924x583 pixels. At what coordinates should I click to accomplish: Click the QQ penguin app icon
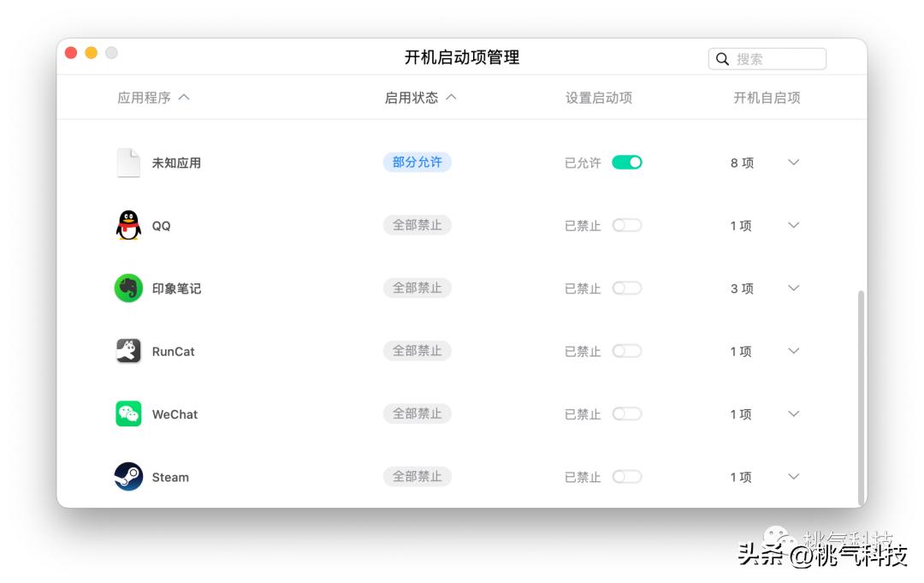pos(127,225)
